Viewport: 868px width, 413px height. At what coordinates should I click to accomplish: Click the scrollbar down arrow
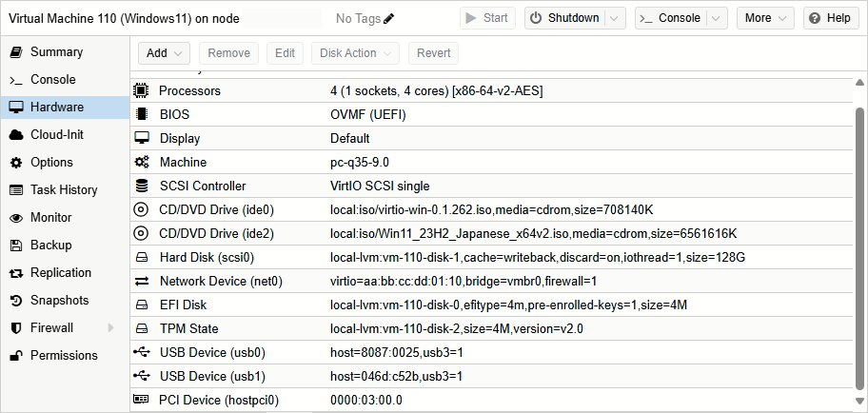point(859,401)
